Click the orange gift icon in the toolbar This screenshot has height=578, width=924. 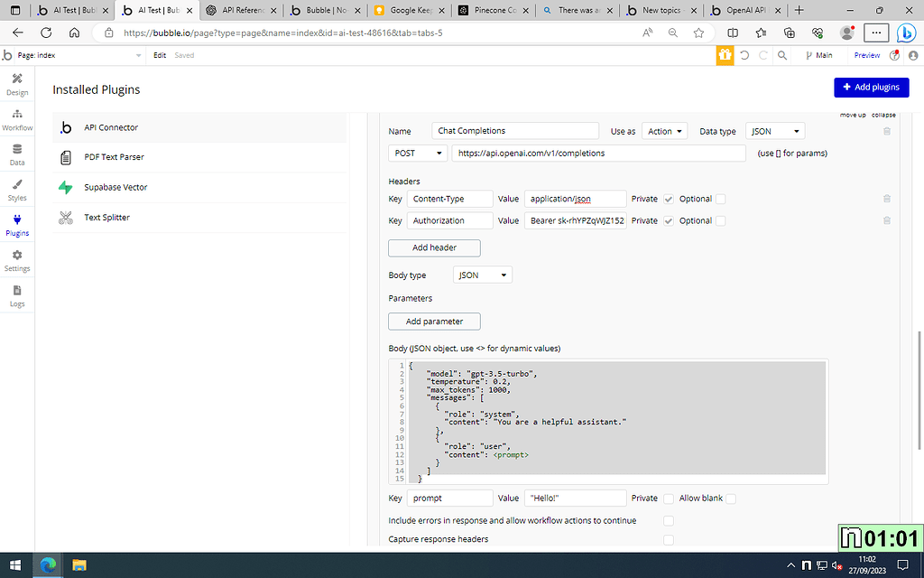[x=725, y=55]
